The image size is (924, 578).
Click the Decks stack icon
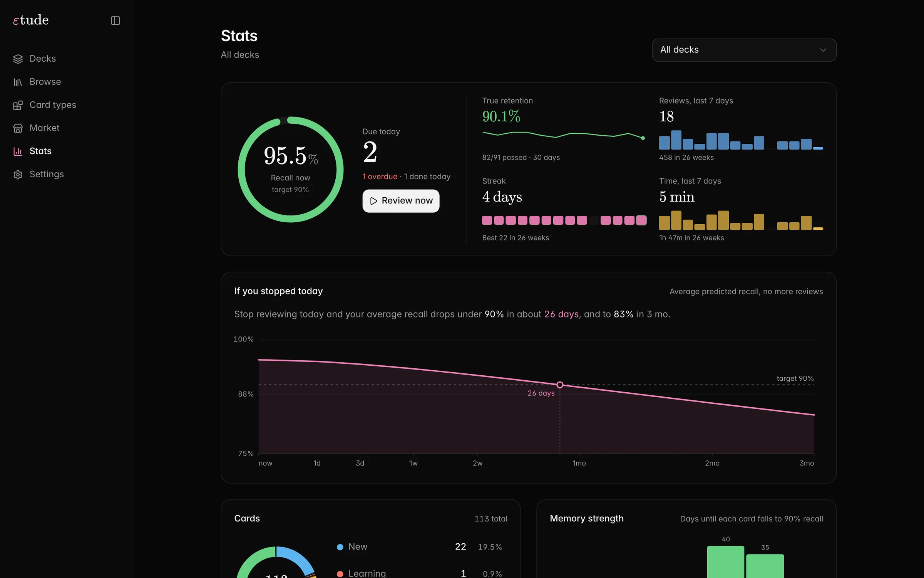pyautogui.click(x=18, y=59)
